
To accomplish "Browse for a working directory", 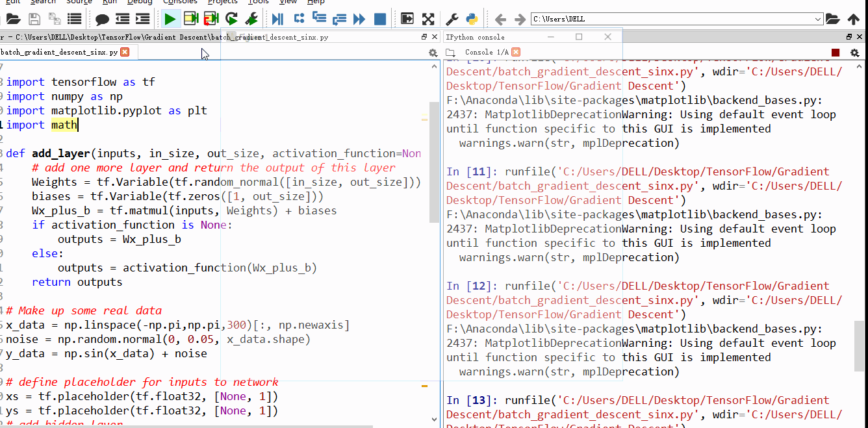I will coord(834,19).
